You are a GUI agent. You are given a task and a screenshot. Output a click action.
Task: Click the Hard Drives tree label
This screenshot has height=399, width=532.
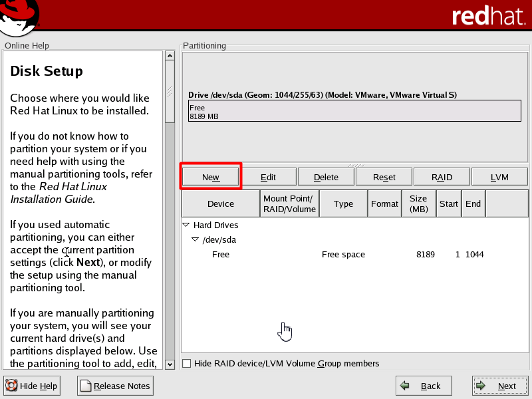[215, 225]
